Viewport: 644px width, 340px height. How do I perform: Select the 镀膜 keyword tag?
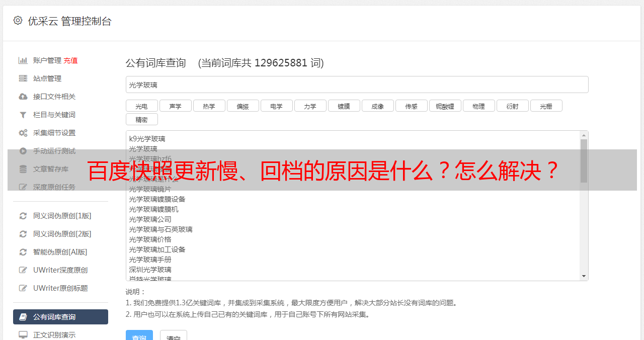[344, 106]
